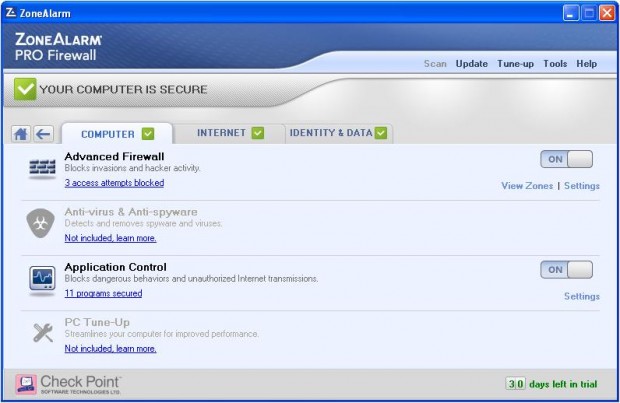620x403 pixels.
Task: Close the ZoneAlarm window
Action: pos(607,13)
